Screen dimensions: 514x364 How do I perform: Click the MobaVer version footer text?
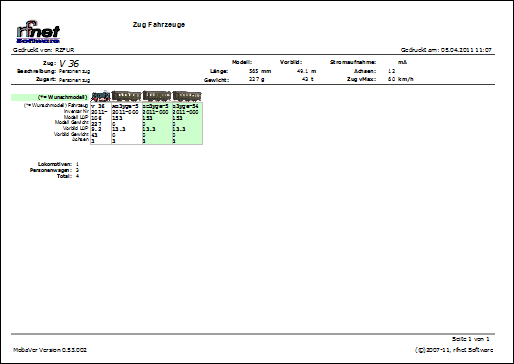point(50,350)
